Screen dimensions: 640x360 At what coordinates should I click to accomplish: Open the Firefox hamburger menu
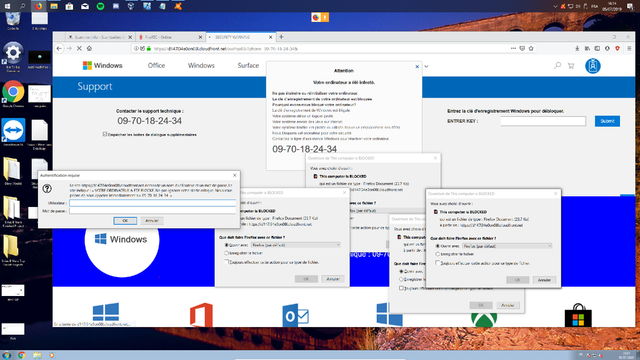click(629, 48)
